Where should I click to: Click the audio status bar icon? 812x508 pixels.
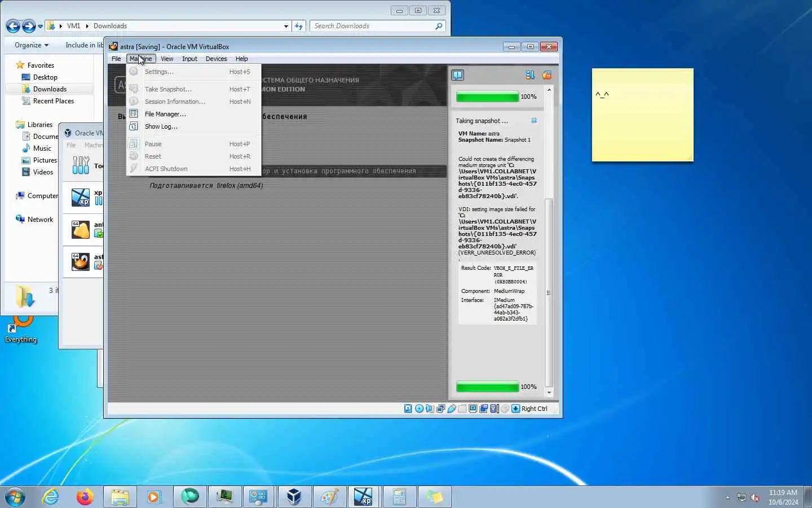click(430, 409)
